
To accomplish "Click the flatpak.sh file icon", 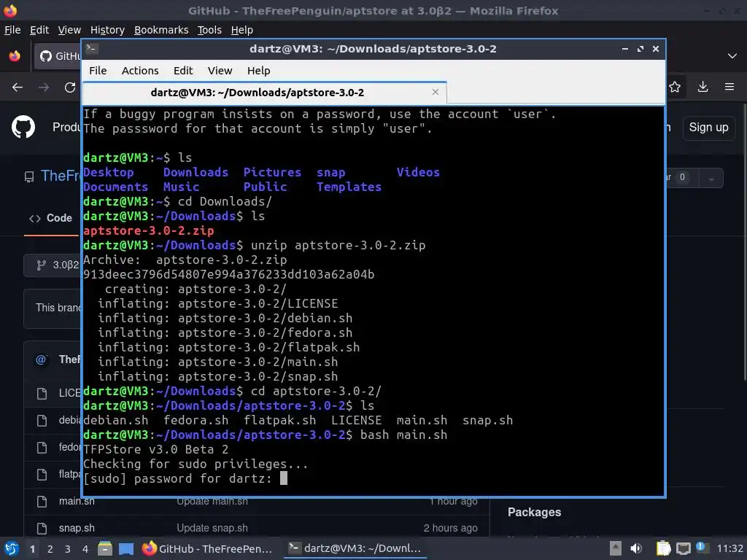I will (42, 474).
